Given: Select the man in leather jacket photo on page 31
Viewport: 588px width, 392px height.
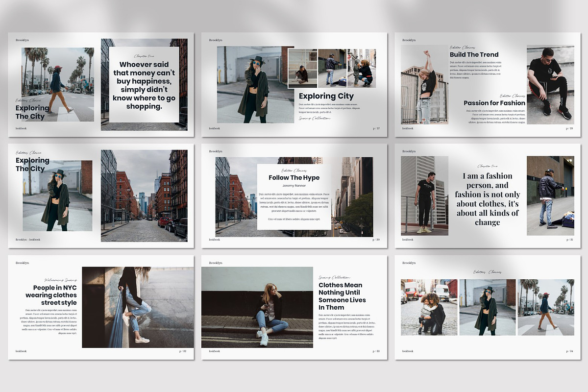Looking at the screenshot, I should (550, 196).
